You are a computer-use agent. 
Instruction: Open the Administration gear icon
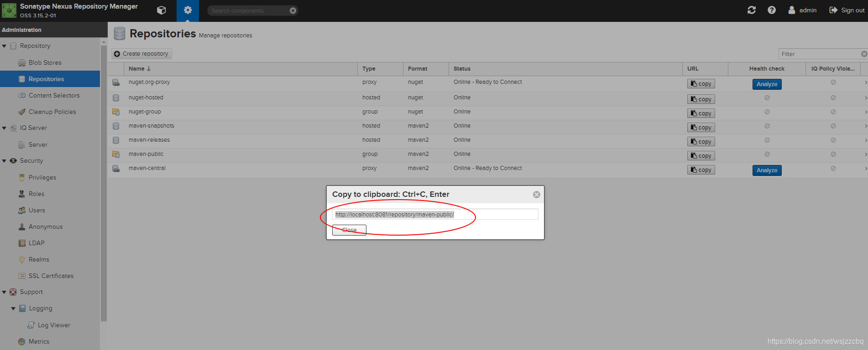pyautogui.click(x=188, y=10)
